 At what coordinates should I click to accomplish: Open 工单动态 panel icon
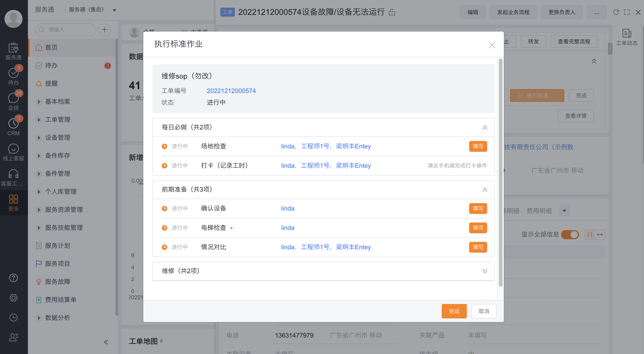click(x=627, y=37)
